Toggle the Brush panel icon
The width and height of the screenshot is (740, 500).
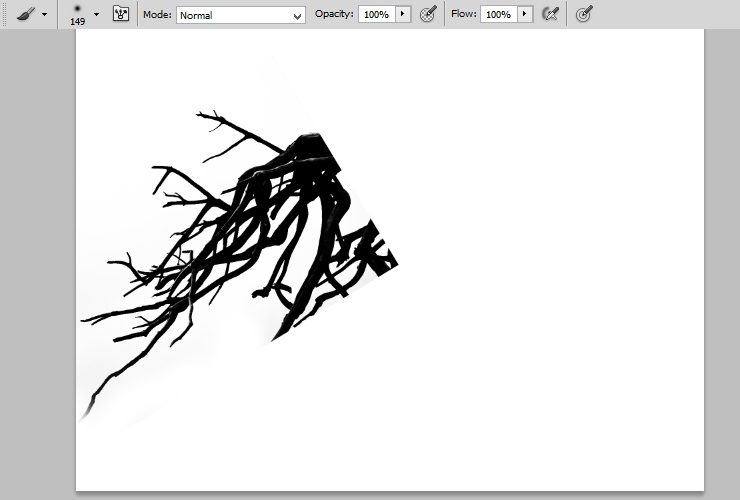(x=121, y=14)
